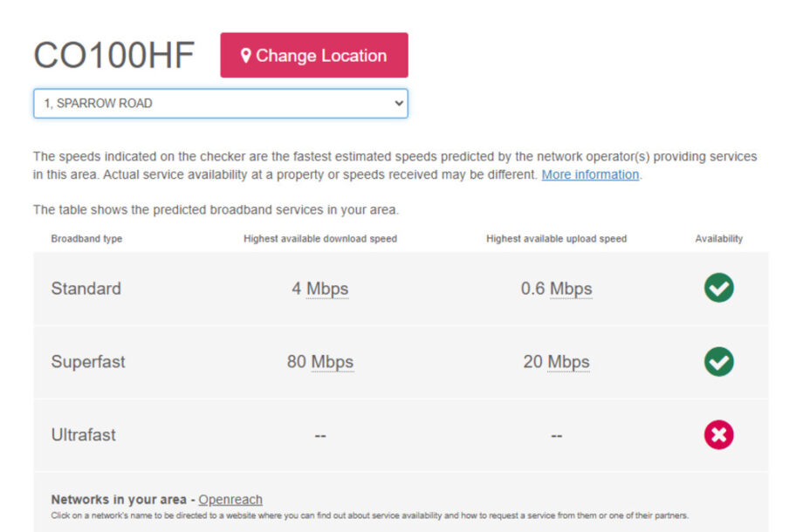Click the Highest available upload speed header
Image resolution: width=803 pixels, height=532 pixels.
[x=556, y=239]
